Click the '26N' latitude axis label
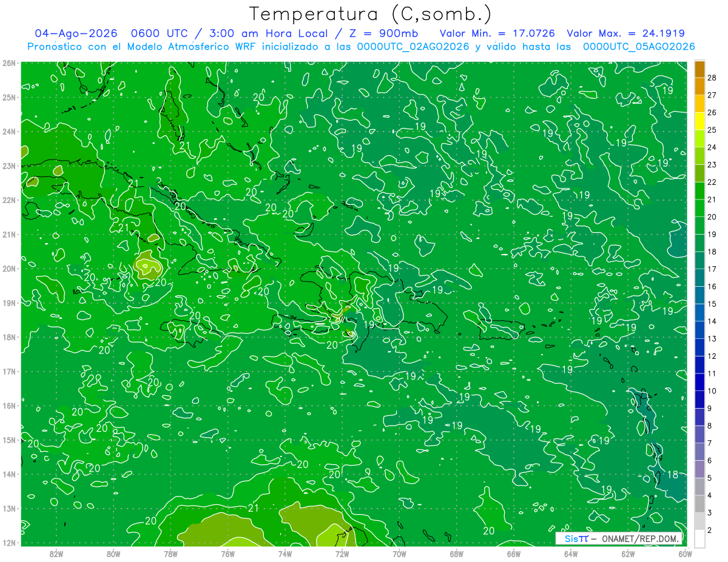 tap(9, 63)
